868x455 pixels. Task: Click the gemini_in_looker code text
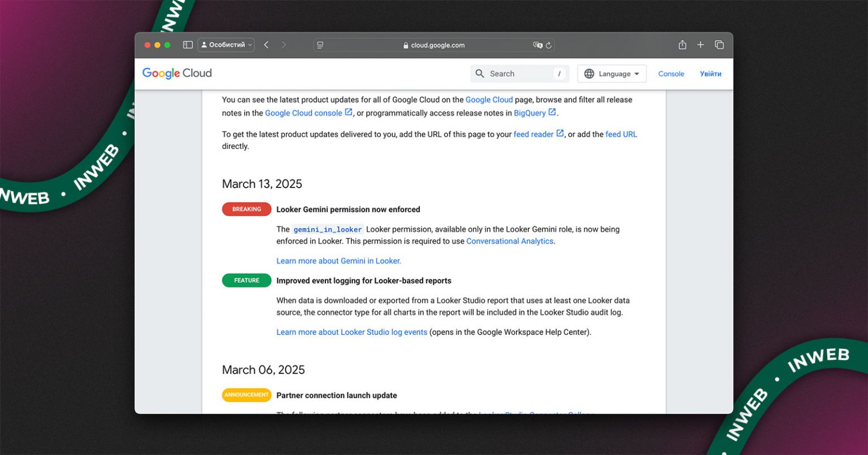pyautogui.click(x=327, y=229)
